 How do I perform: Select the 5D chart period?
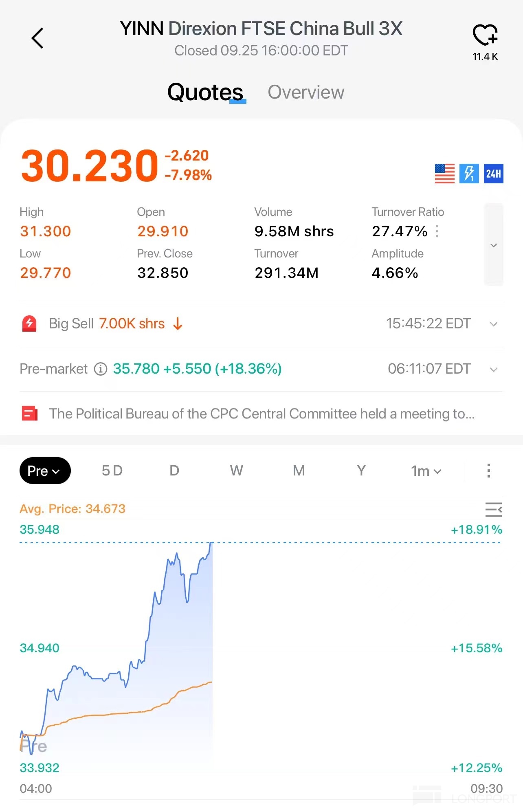(112, 471)
